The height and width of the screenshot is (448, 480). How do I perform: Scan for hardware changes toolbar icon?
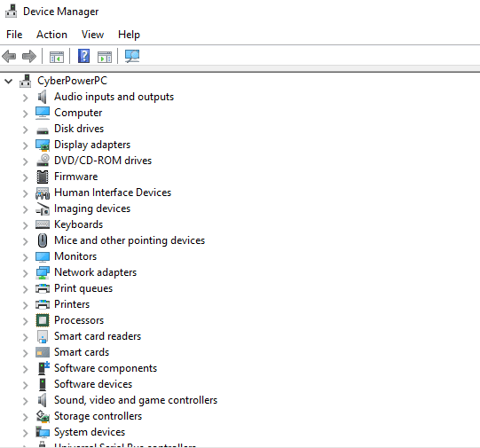pos(132,56)
